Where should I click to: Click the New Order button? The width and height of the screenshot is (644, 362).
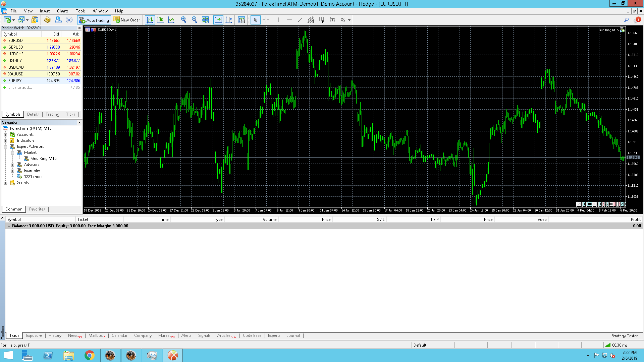pyautogui.click(x=127, y=20)
